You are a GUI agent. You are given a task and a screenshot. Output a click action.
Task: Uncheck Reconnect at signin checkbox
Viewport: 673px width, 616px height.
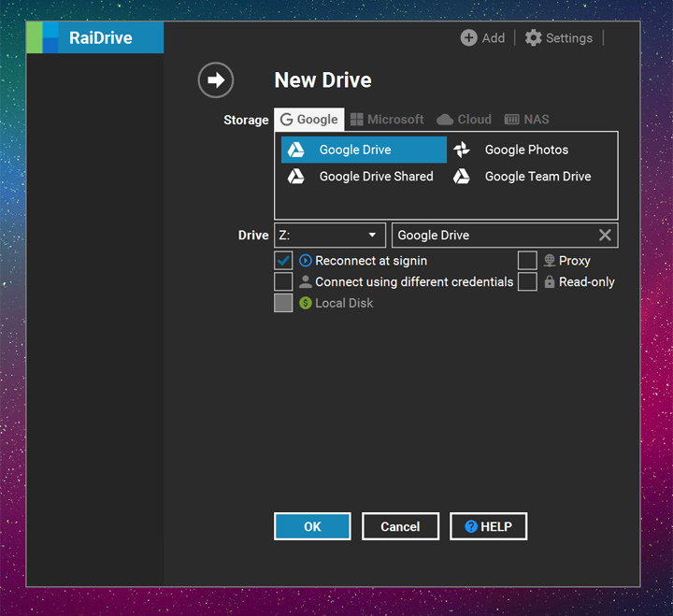click(283, 261)
